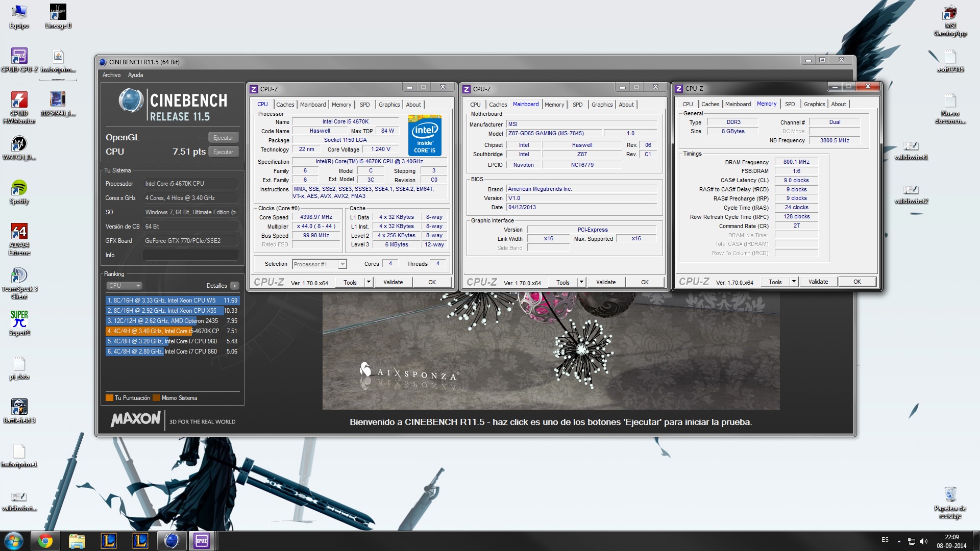Switch to CPU-Z taskbar button
The image size is (980, 551).
[202, 541]
